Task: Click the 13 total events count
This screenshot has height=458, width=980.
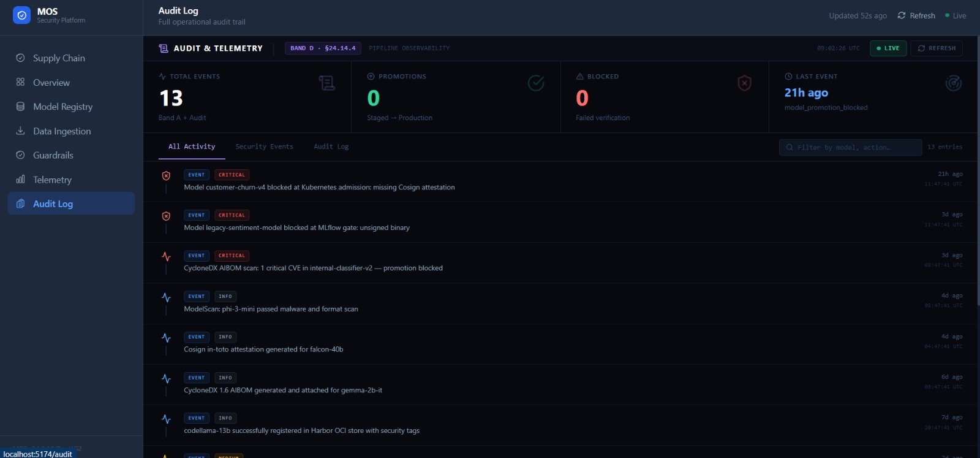Action: (x=171, y=98)
